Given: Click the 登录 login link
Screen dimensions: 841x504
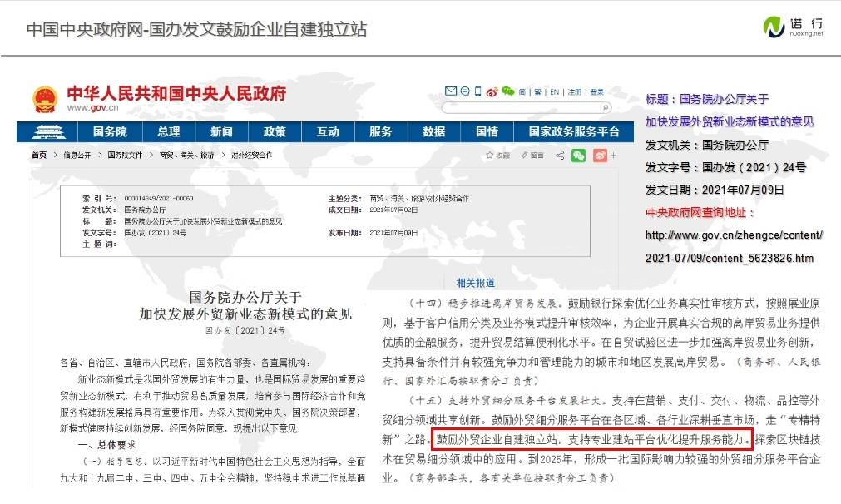Looking at the screenshot, I should point(596,92).
